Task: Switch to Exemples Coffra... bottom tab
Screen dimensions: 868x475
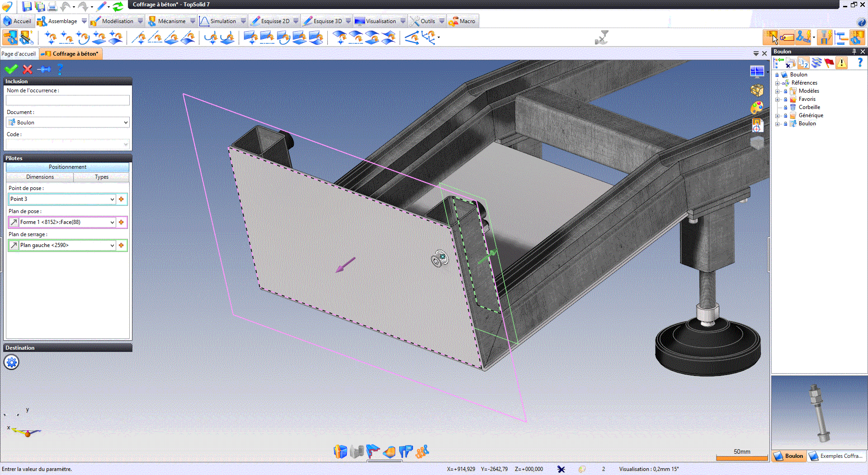Action: click(837, 456)
